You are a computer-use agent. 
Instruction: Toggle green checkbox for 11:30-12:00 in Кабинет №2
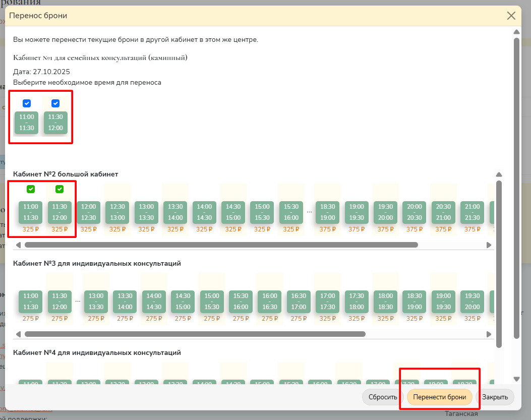click(60, 189)
